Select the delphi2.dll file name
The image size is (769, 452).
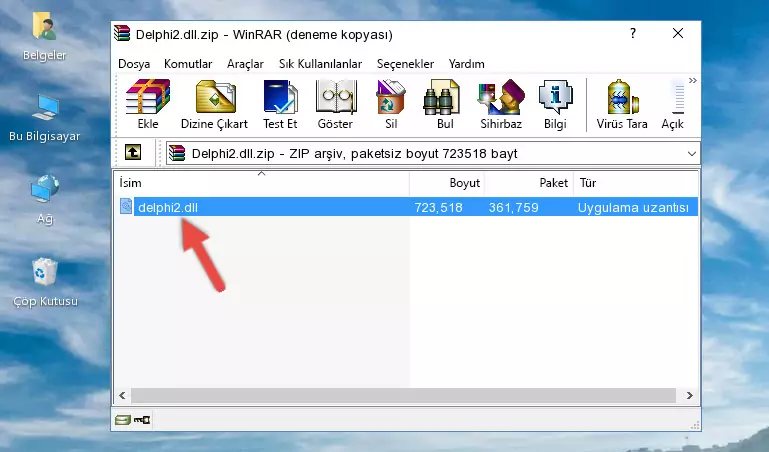pyautogui.click(x=168, y=207)
